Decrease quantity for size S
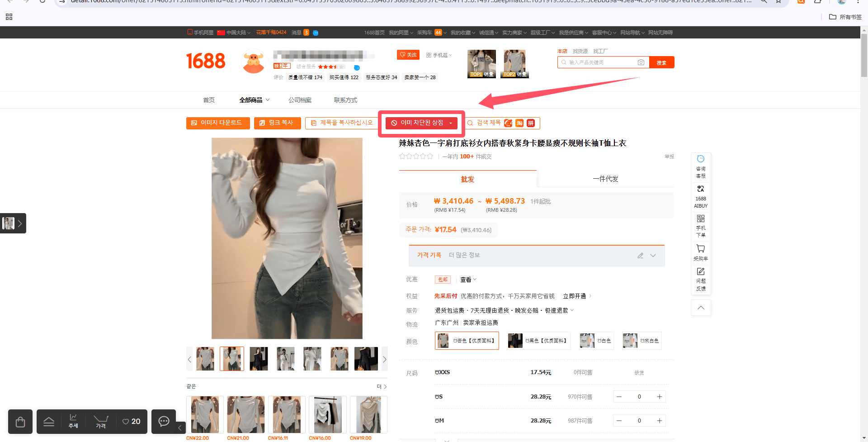 point(619,397)
